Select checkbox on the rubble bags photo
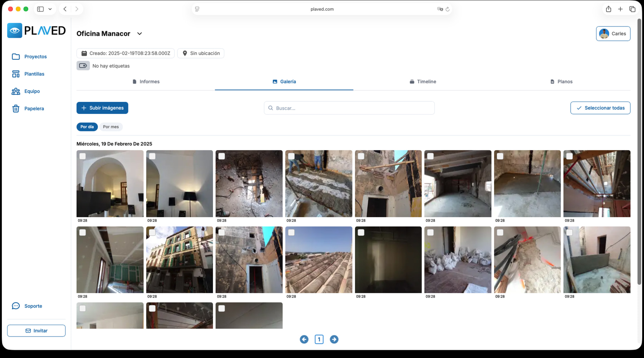This screenshot has height=358, width=644. (x=430, y=232)
